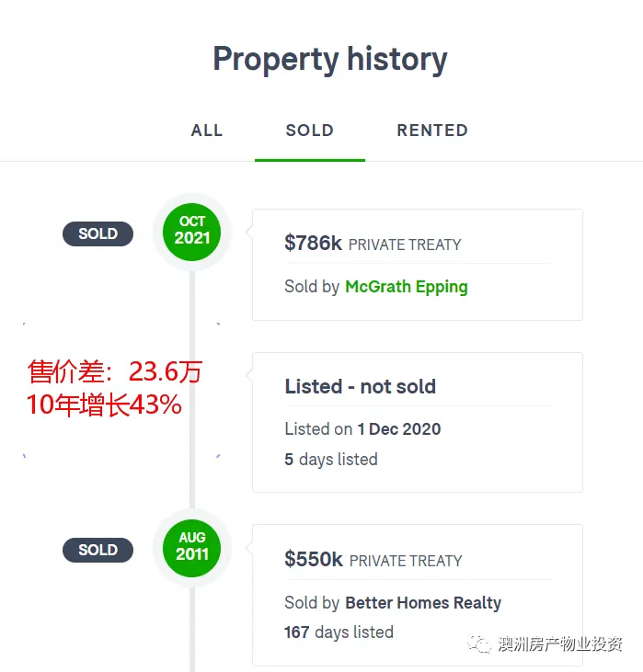Click the Property history heading
The width and height of the screenshot is (643, 672).
(330, 60)
